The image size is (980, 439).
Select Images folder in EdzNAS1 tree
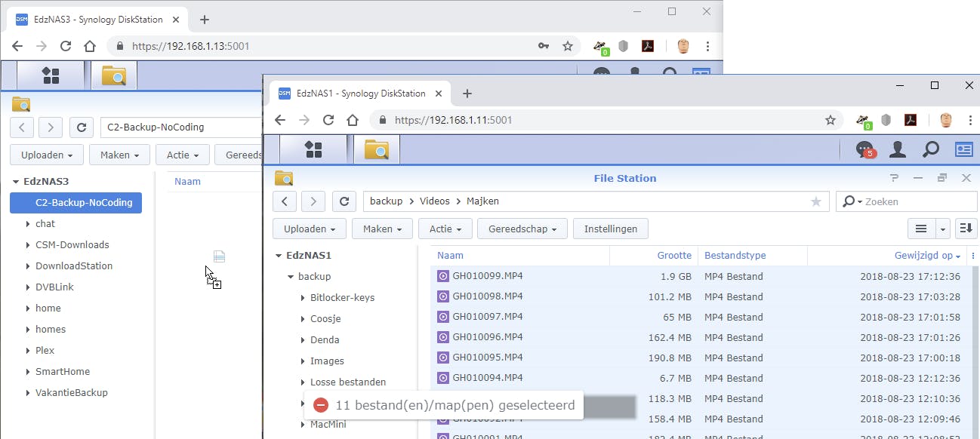pyautogui.click(x=327, y=361)
